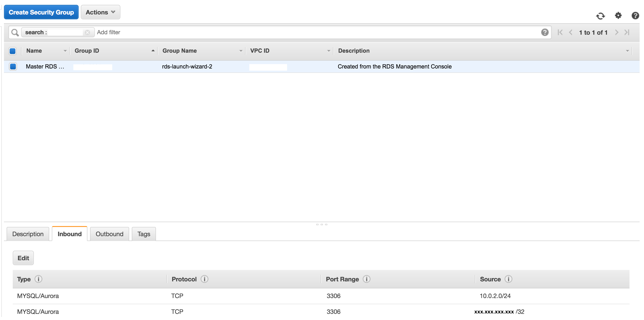Click the Edit button for inbound rules

pyautogui.click(x=24, y=258)
